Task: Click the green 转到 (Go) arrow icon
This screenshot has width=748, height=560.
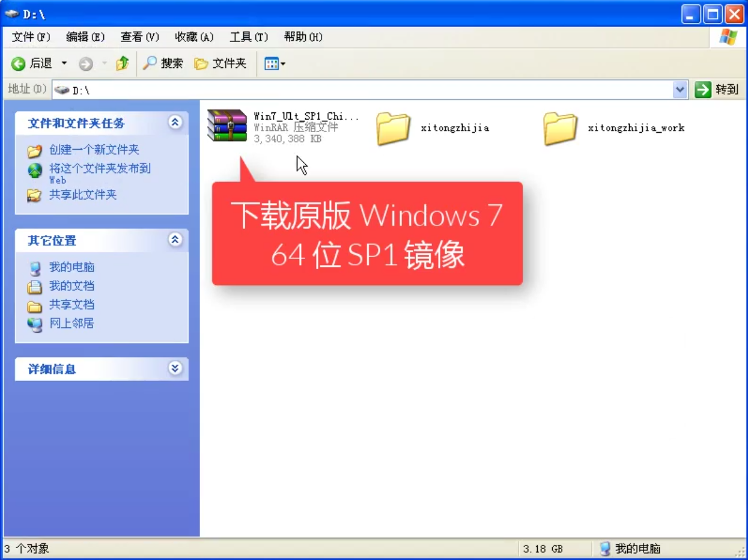Action: pyautogui.click(x=702, y=90)
